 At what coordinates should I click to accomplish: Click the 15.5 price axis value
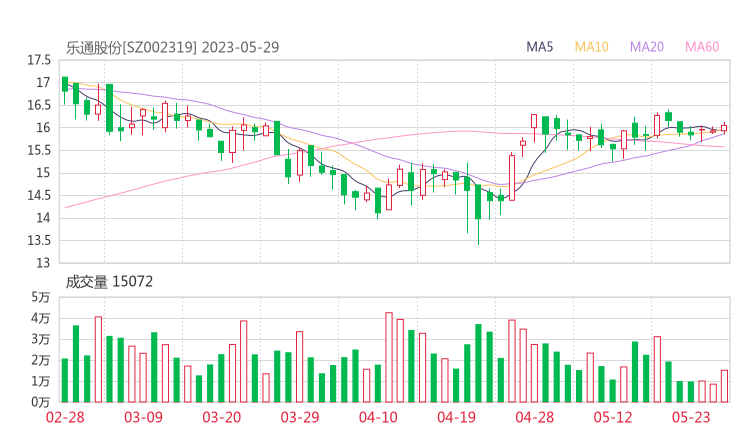tap(39, 151)
